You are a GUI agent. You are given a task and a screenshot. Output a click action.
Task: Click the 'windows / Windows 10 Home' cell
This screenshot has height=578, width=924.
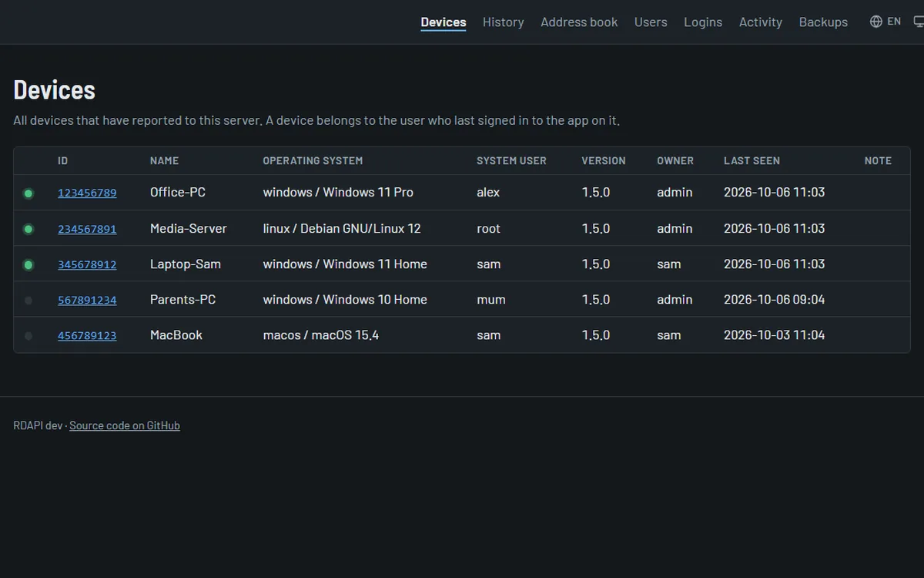tap(345, 299)
